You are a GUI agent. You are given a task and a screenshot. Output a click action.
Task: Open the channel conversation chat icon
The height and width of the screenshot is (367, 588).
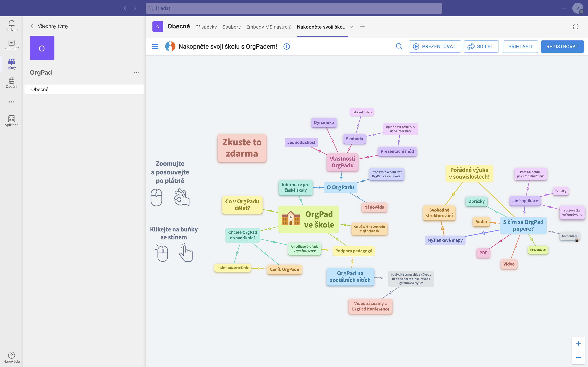pos(575,27)
